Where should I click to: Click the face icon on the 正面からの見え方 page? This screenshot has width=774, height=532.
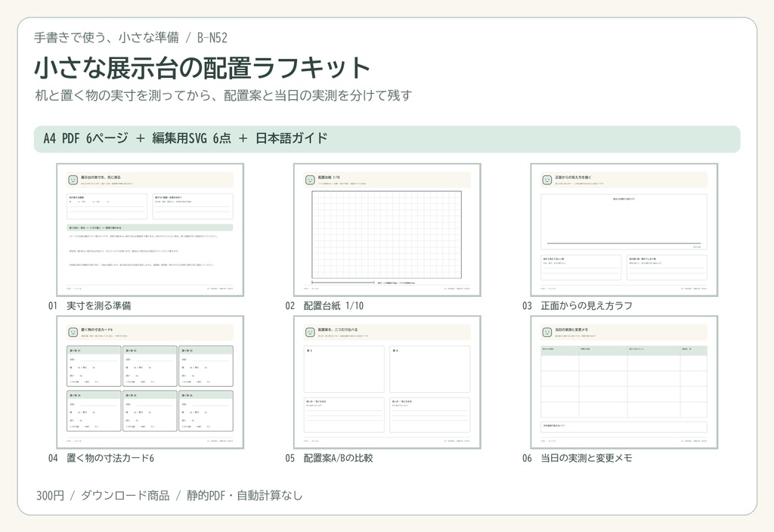[x=547, y=180]
